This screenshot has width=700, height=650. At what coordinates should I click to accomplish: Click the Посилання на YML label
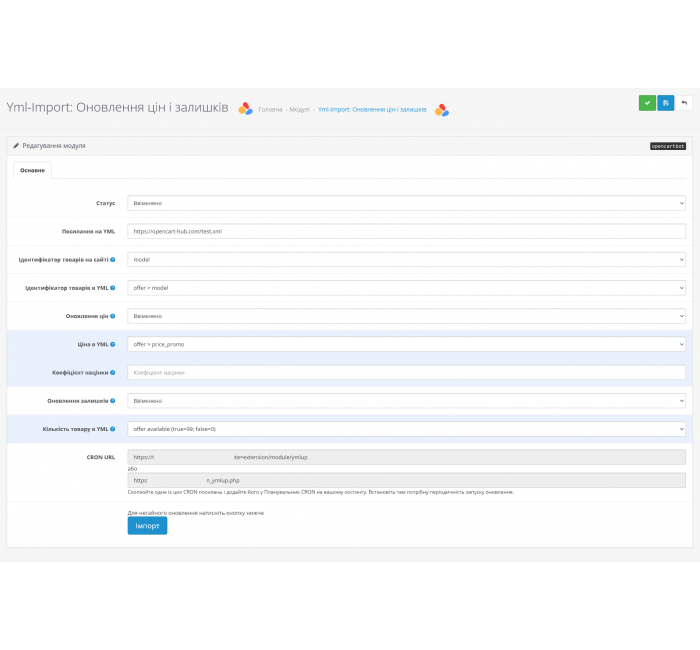coord(88,231)
